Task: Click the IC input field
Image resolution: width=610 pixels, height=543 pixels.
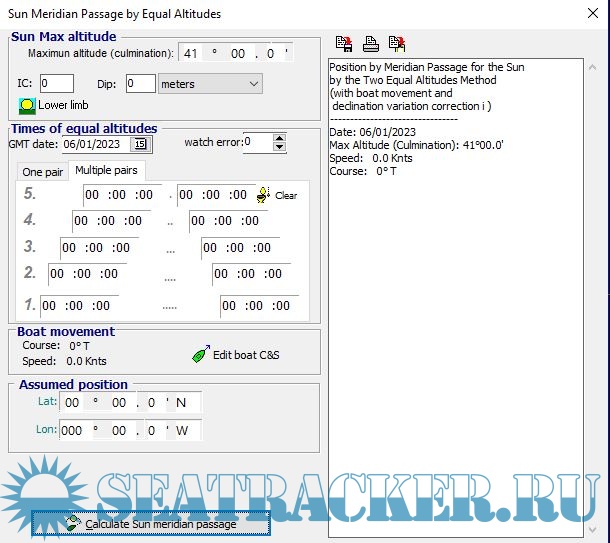Action: 56,84
